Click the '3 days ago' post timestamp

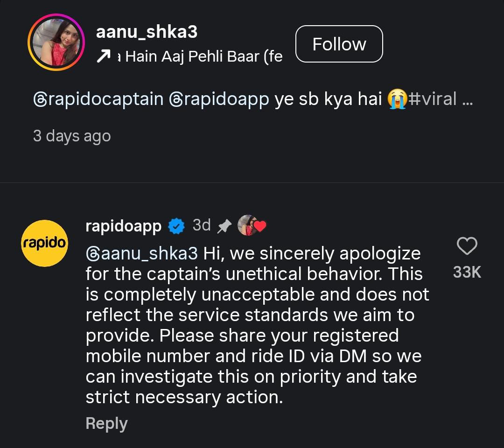(72, 136)
